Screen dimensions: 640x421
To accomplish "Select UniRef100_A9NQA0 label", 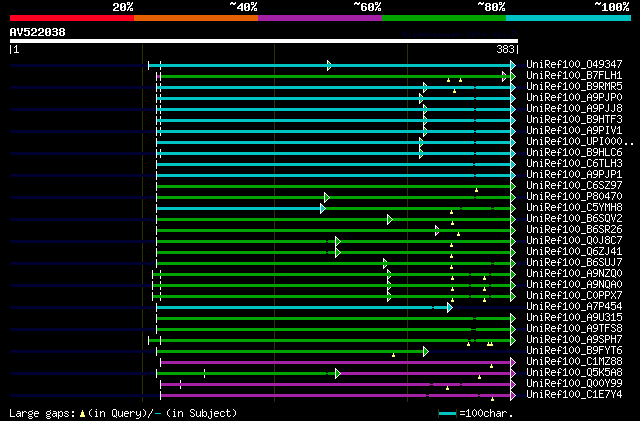I will pyautogui.click(x=574, y=285).
